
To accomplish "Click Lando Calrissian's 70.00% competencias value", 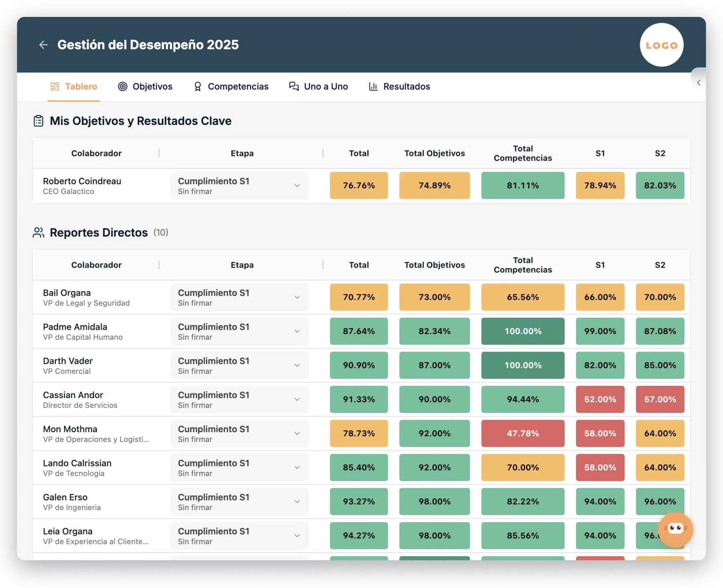I will click(x=523, y=468).
